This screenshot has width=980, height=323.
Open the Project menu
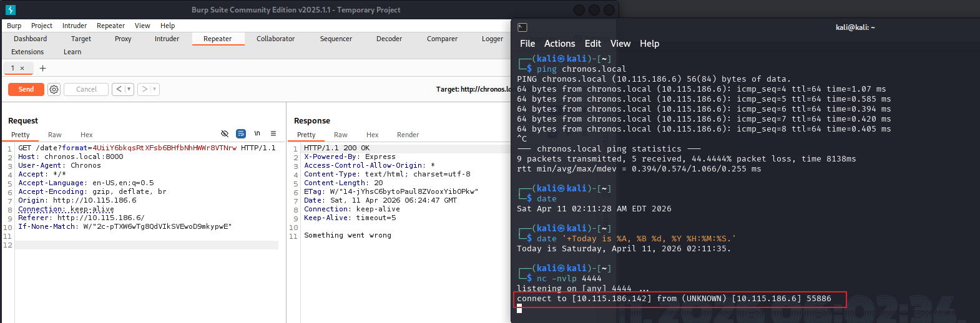click(x=42, y=26)
